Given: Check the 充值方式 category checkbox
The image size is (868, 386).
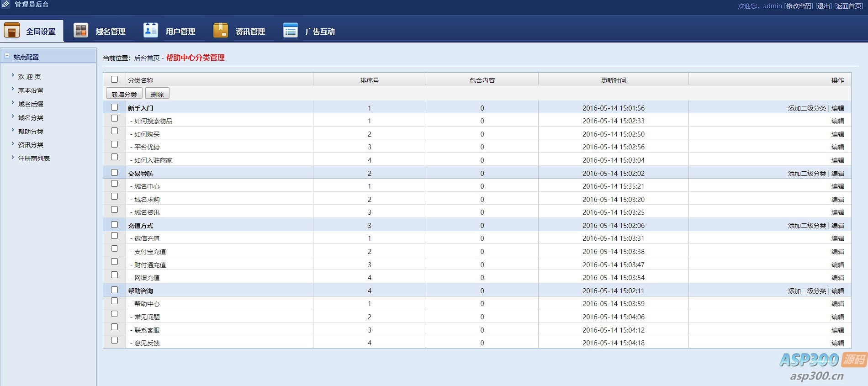Looking at the screenshot, I should coord(115,225).
